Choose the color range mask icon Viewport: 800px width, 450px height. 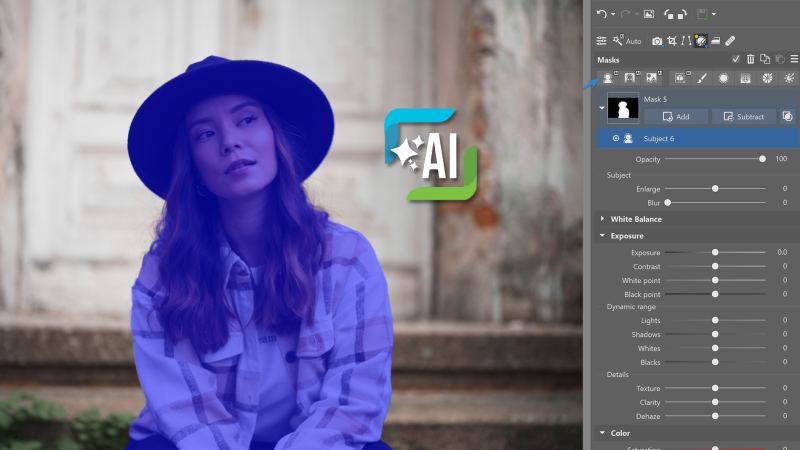(x=767, y=78)
